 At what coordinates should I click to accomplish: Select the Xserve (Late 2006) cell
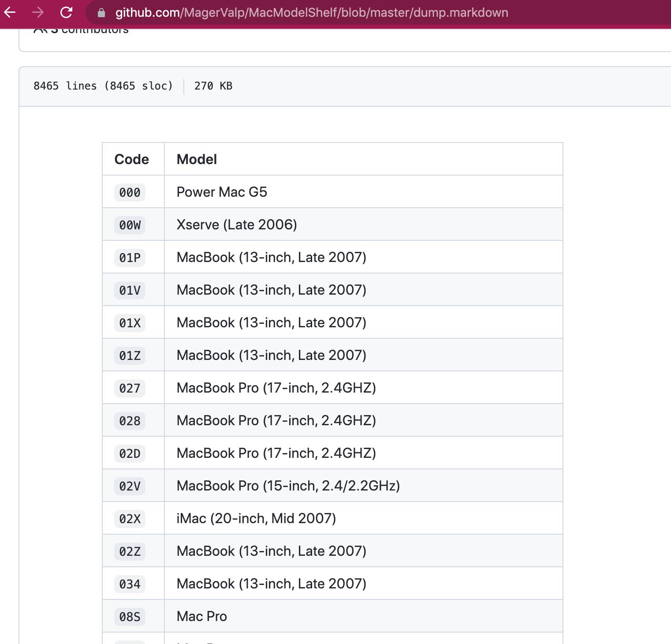click(x=363, y=225)
